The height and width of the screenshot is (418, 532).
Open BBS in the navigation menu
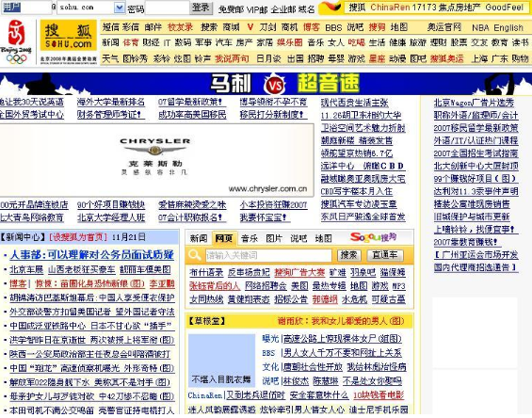point(333,27)
